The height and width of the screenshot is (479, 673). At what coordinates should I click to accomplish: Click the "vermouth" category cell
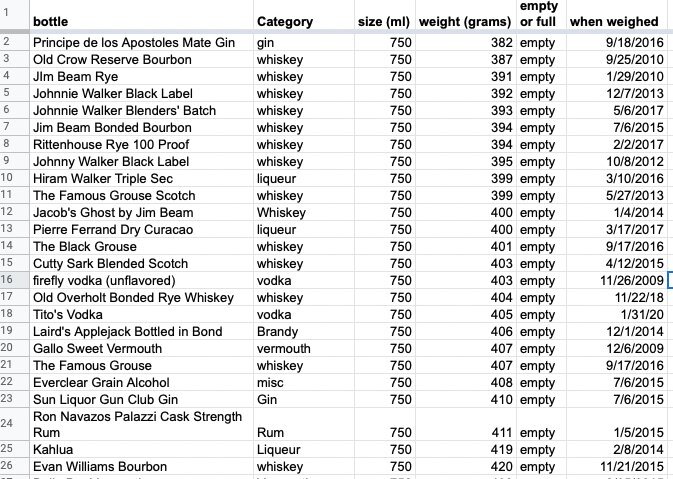point(300,348)
